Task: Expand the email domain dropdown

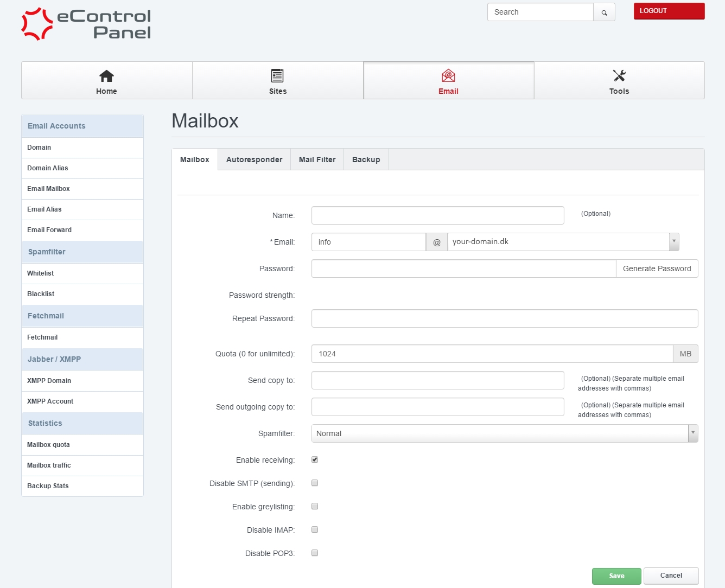Action: point(673,242)
